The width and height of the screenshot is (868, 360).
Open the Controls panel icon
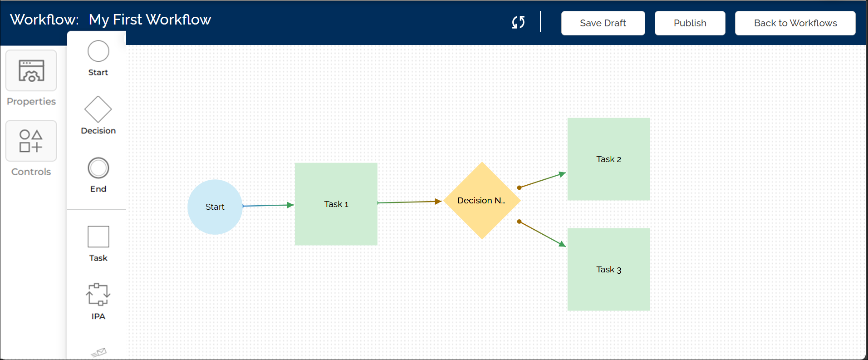pyautogui.click(x=31, y=141)
